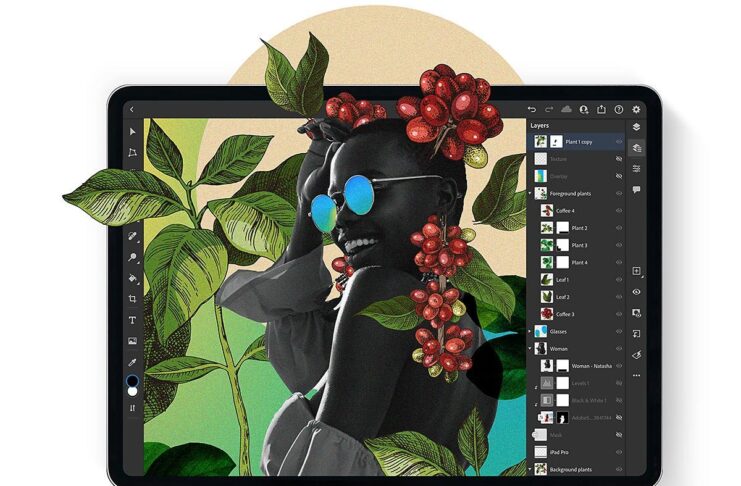Screen dimensions: 741x486
Task: Select the Place Image tool
Action: 132,341
